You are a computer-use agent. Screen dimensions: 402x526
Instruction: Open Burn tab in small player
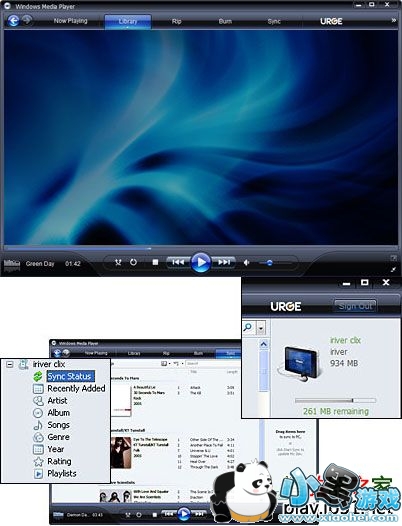click(x=198, y=353)
